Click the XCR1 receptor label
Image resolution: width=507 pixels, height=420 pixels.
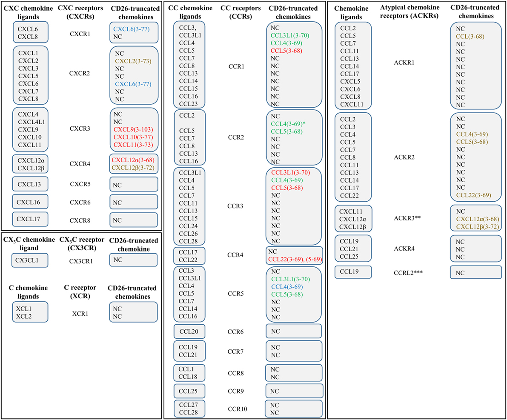(x=80, y=314)
